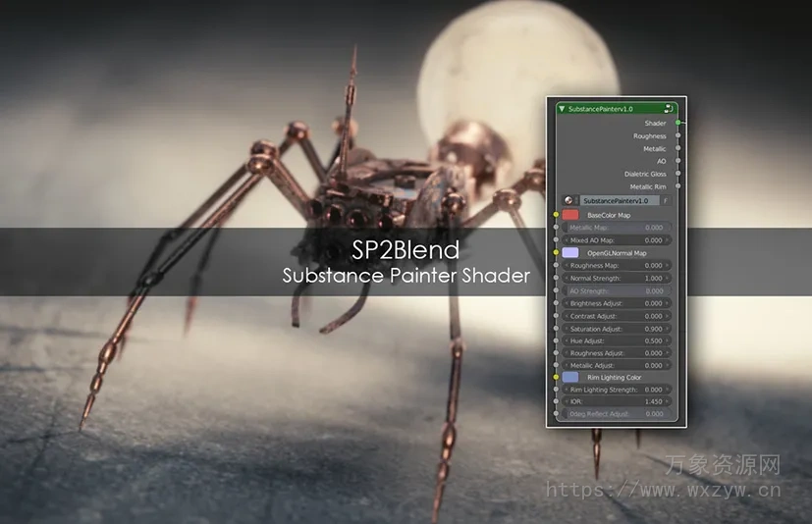Collapse the SubstancePainterv1.0 node triangle
Viewport: 812px width, 524px height.
click(562, 109)
